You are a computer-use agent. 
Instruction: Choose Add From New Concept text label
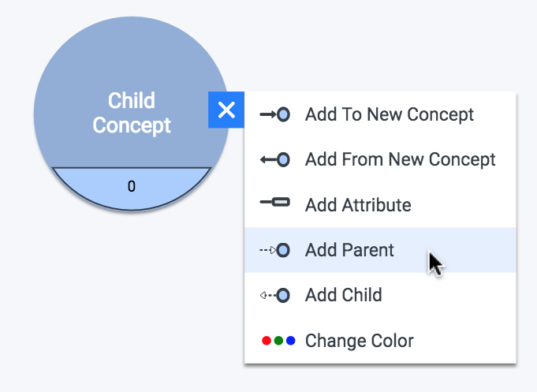coord(400,159)
